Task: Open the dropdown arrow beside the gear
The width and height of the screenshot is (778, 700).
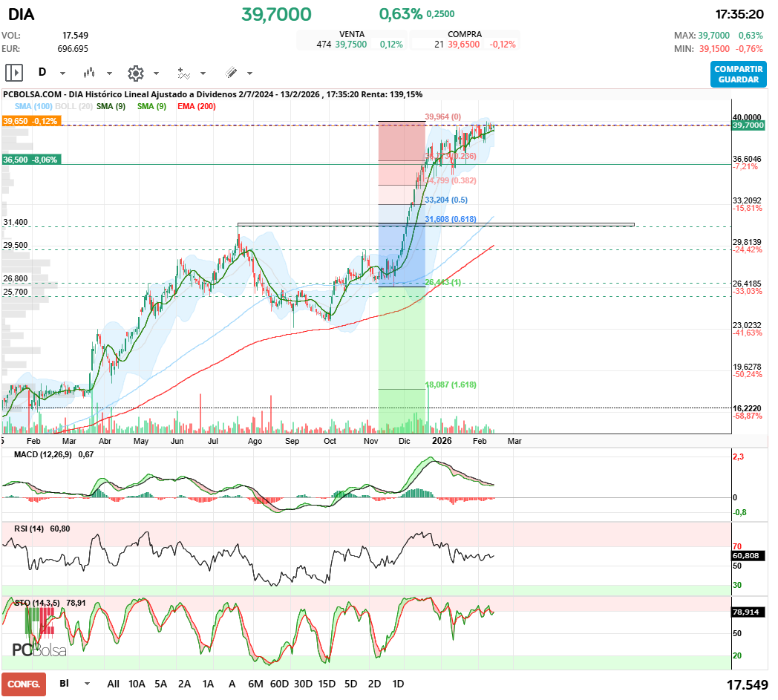Action: [x=156, y=73]
